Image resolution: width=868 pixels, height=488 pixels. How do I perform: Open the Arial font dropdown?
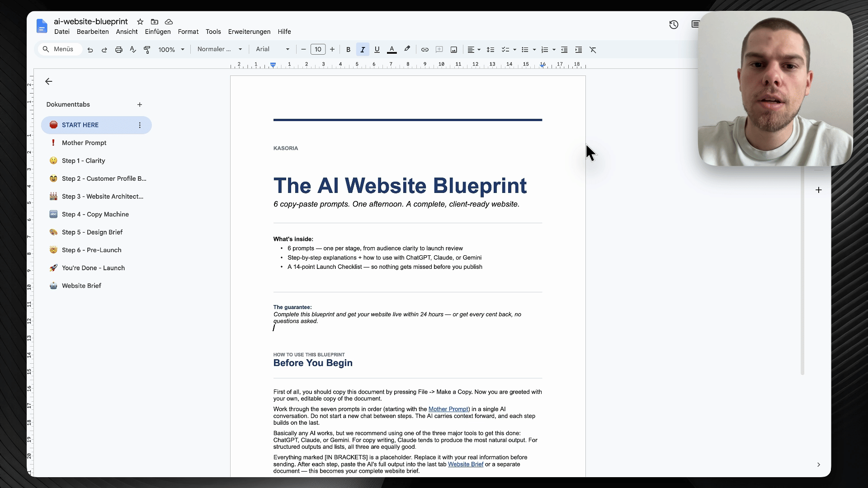pos(273,49)
